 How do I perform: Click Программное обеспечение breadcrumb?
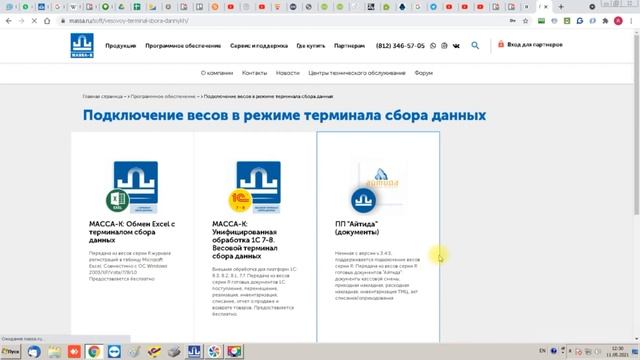pyautogui.click(x=163, y=96)
